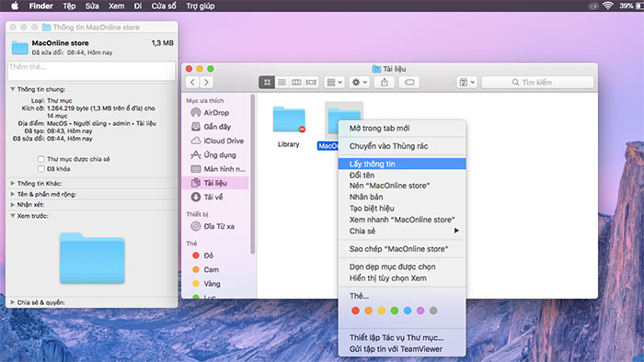This screenshot has height=362, width=644.
Task: Click the Edit Tags toolbar icon
Action: click(x=409, y=83)
